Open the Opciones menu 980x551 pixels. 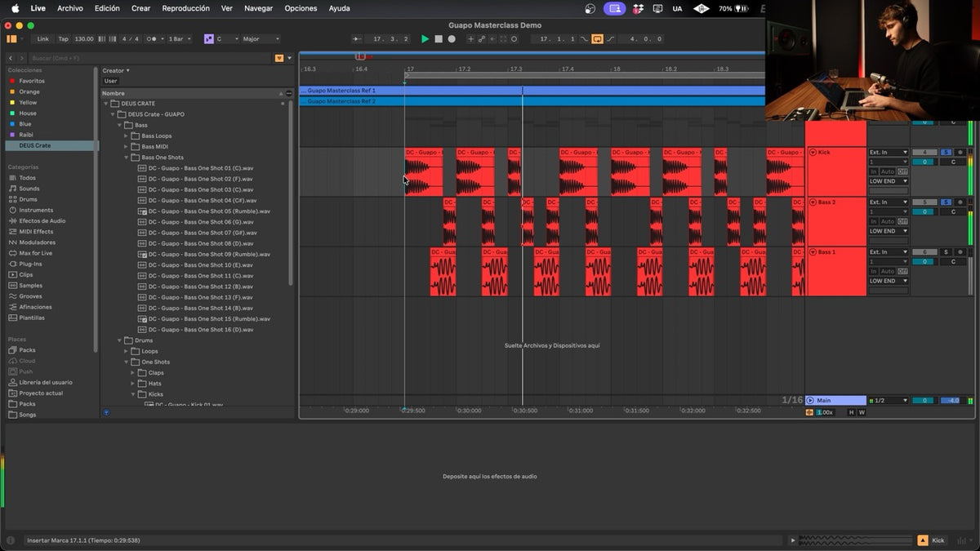coord(301,8)
